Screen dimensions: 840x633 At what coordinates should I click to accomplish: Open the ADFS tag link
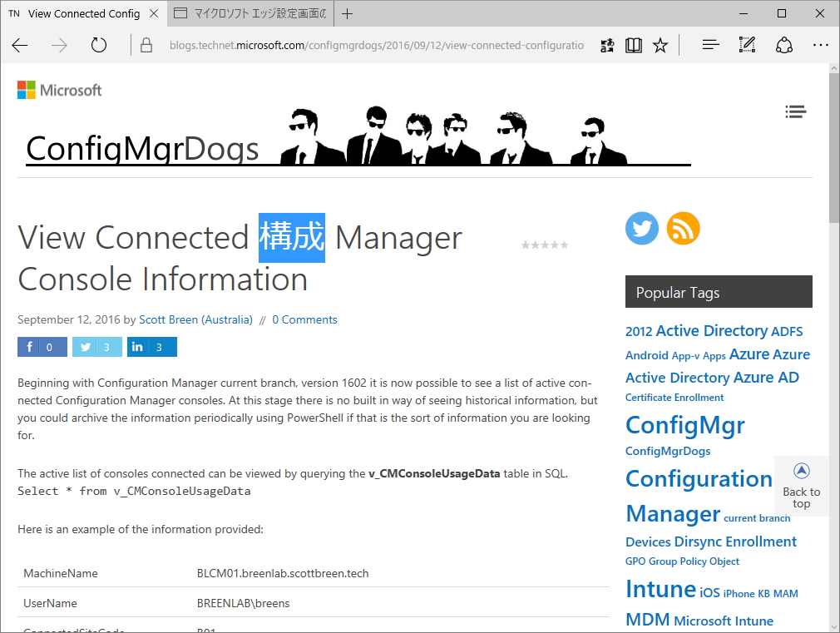787,331
